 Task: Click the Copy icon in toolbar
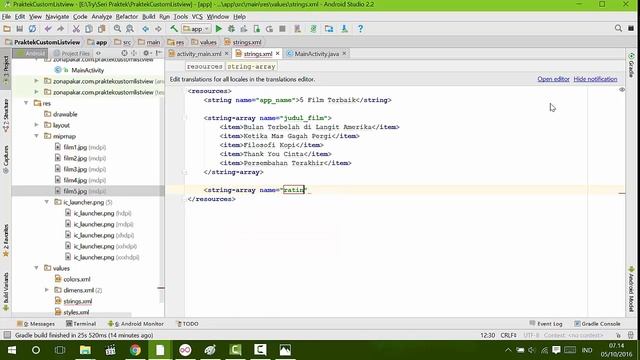[x=89, y=29]
